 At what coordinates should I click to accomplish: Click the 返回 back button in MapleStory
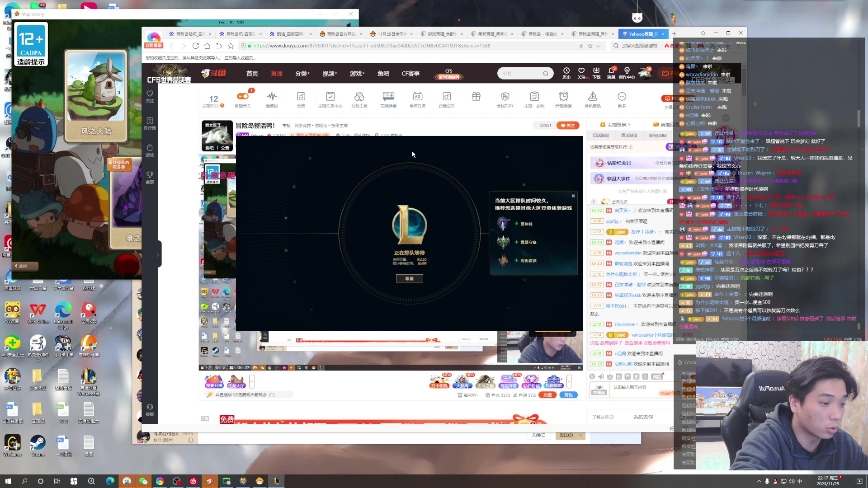click(26, 266)
